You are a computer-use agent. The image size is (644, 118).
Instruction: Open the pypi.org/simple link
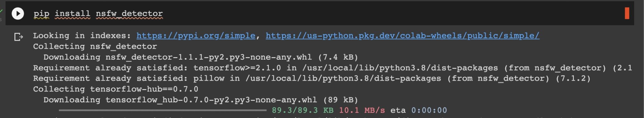(196, 35)
